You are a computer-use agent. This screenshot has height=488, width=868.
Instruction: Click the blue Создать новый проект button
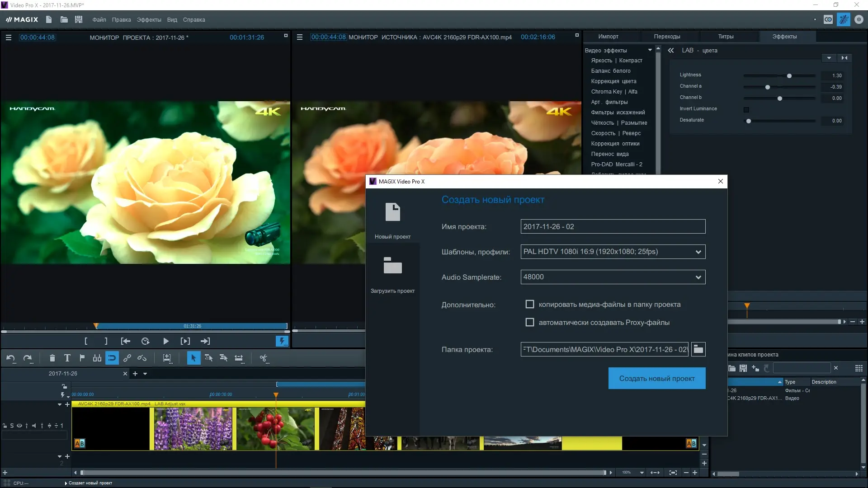(656, 379)
